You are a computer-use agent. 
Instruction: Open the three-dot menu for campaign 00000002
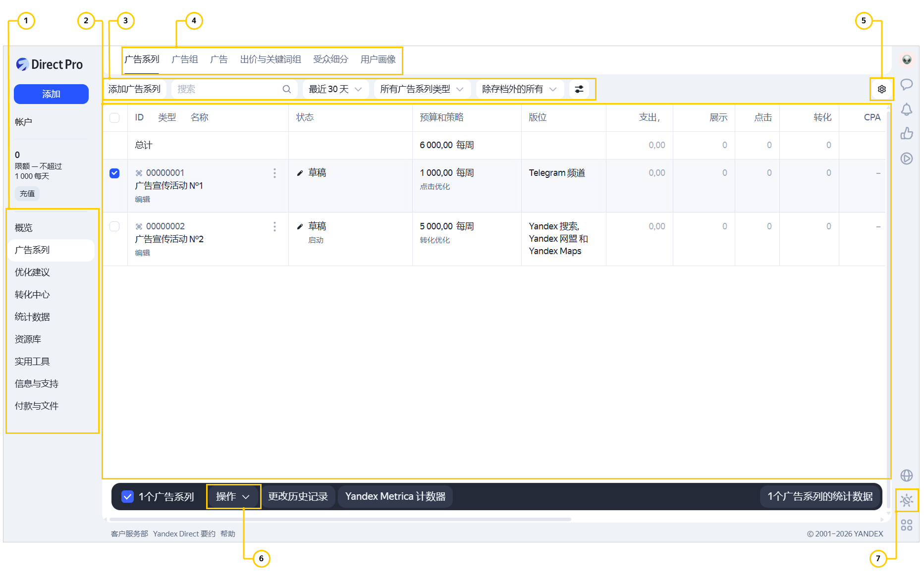pos(274,226)
